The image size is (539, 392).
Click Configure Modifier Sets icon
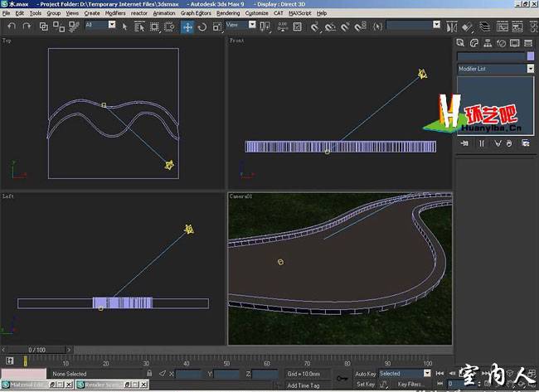[526, 143]
